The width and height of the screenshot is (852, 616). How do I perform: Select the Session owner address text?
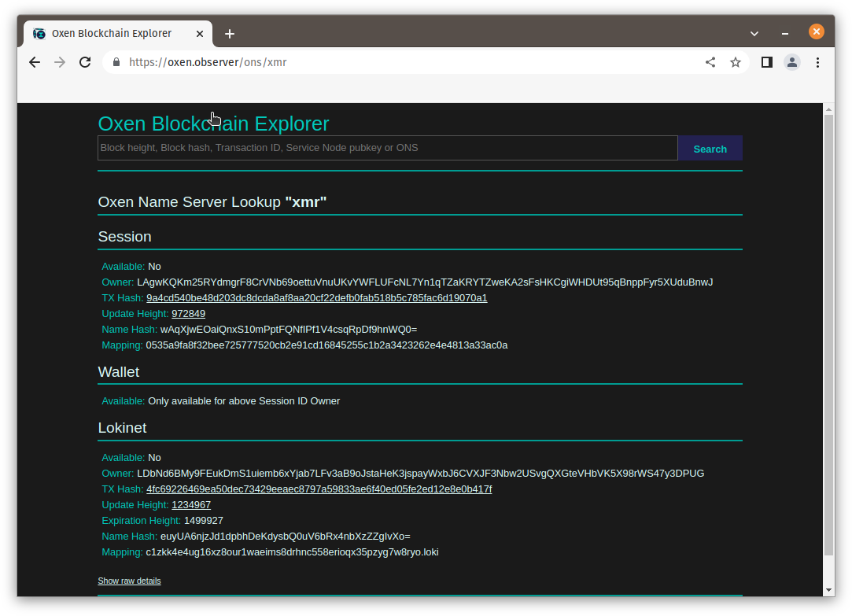[425, 282]
